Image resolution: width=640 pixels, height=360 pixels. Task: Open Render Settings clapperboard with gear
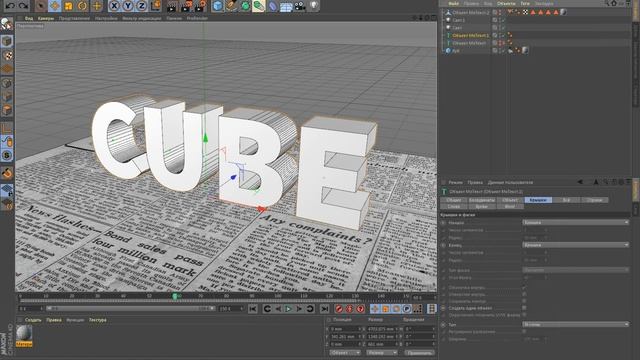tap(200, 6)
